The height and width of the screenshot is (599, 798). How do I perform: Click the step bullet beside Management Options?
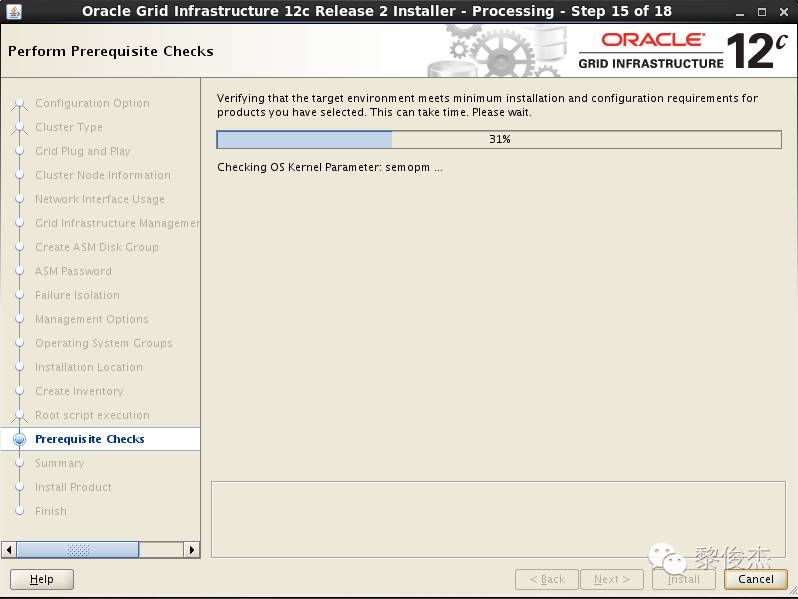(x=19, y=319)
